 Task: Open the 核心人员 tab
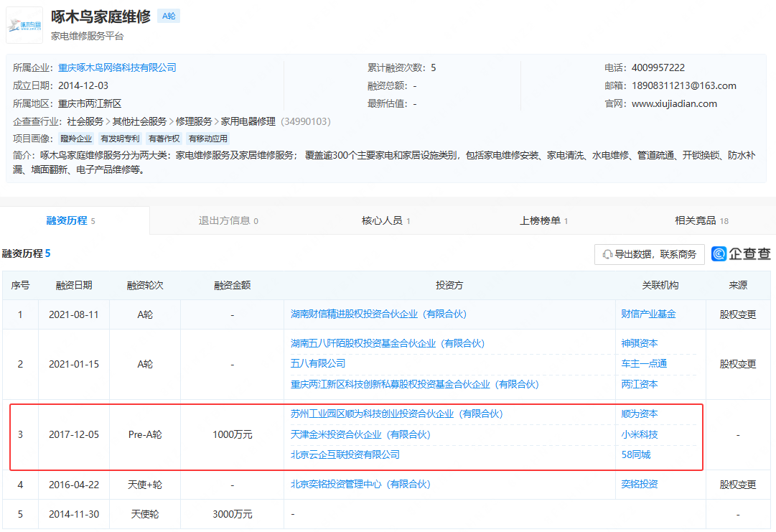click(x=386, y=220)
